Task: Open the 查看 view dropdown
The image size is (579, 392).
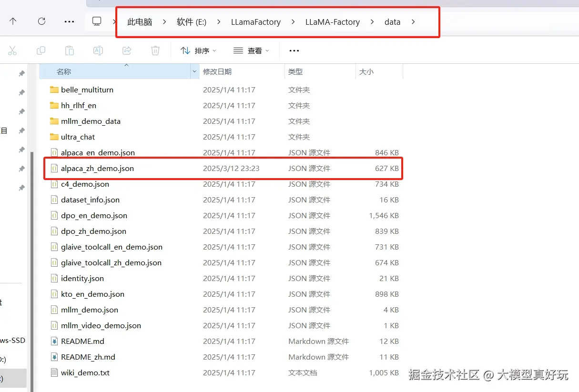Action: tap(251, 50)
